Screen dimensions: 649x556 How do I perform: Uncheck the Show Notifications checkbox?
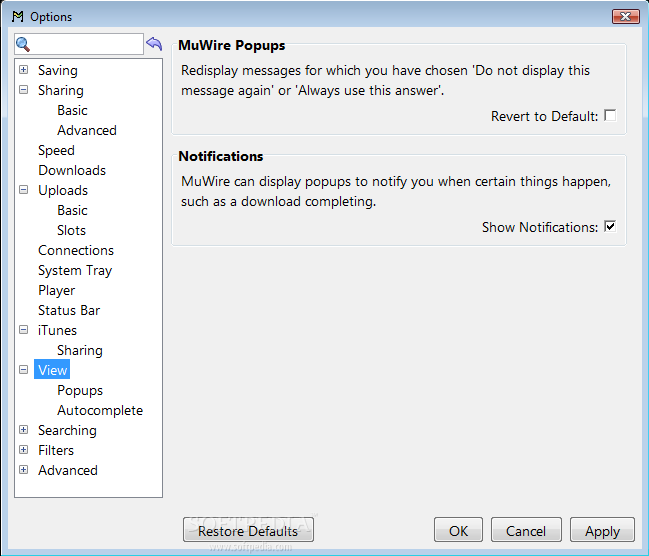(610, 226)
